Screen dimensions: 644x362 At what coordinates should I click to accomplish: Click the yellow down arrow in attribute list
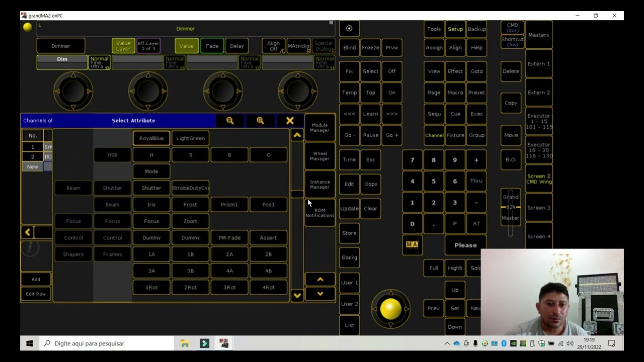(x=297, y=295)
